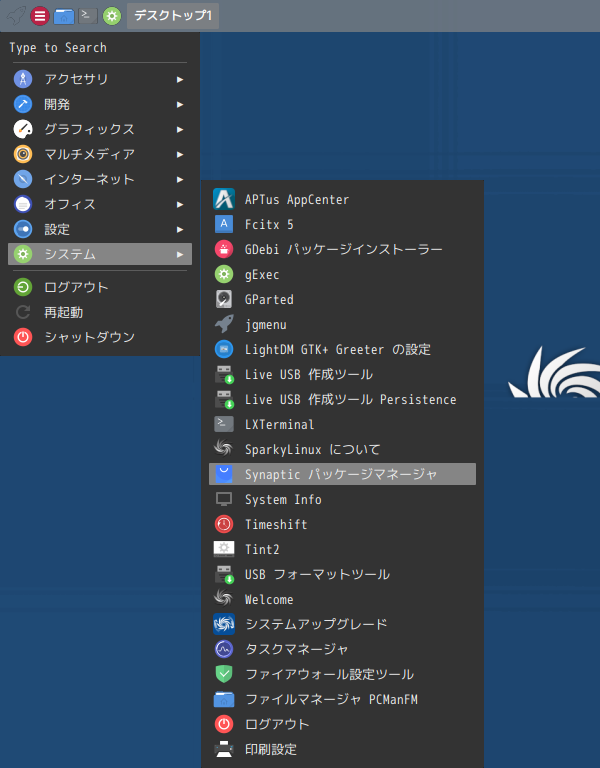Expand the マルチメディア submenu arrow
Screen dimensions: 600x768
180,154
